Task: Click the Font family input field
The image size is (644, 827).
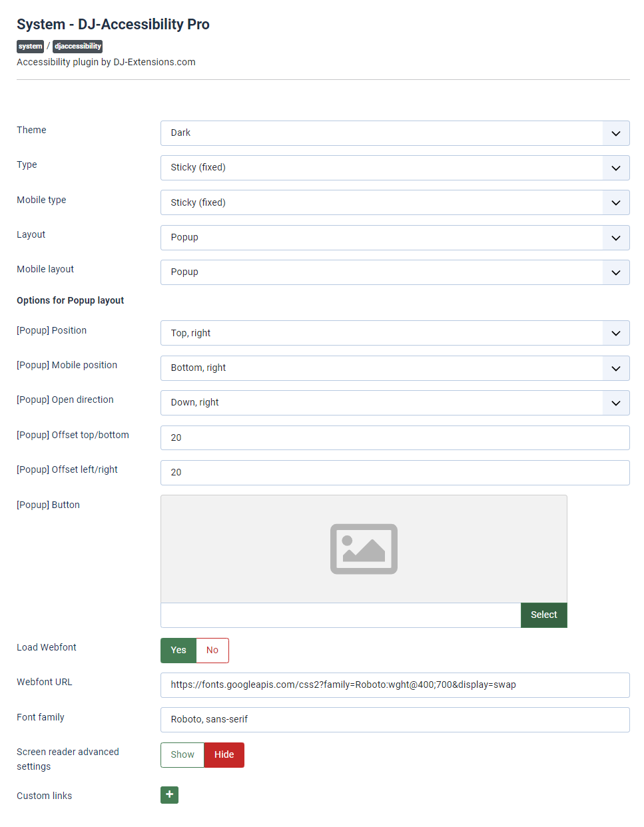Action: click(395, 720)
